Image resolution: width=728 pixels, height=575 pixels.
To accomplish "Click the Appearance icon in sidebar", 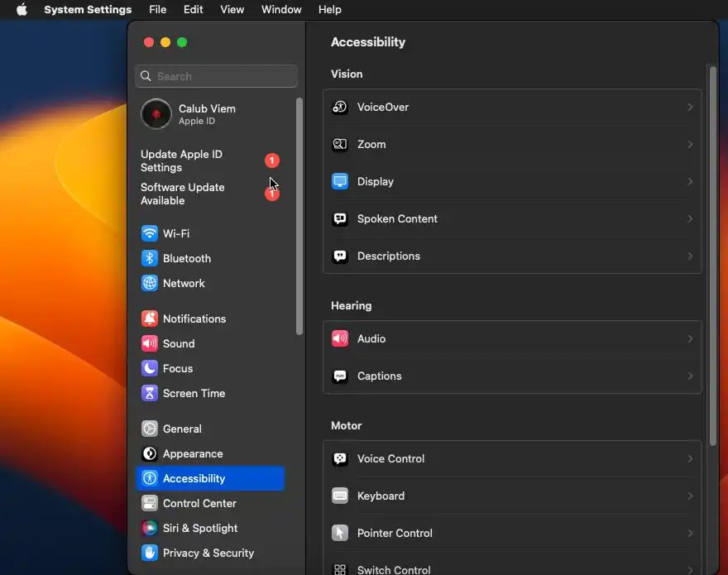I will point(150,453).
